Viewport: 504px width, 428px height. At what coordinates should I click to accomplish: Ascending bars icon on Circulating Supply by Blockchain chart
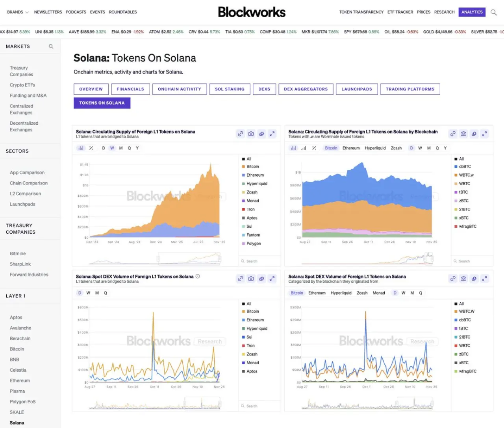tap(304, 148)
